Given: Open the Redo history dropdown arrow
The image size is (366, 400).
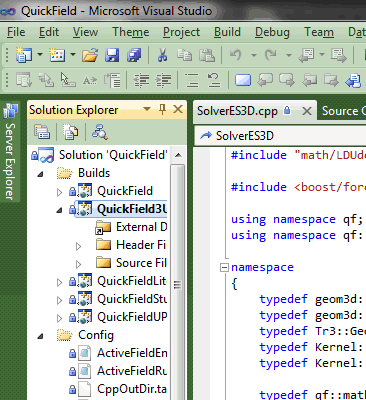Looking at the screenshot, I should pyautogui.click(x=289, y=55).
